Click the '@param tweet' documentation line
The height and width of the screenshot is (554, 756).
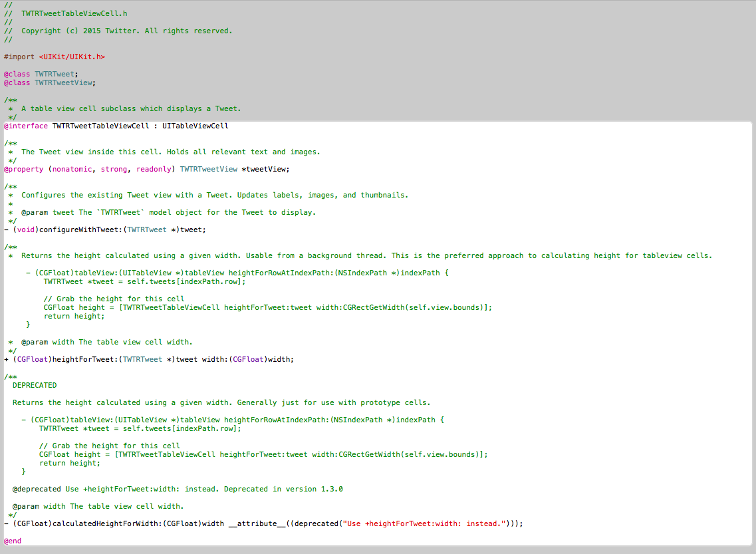click(168, 213)
